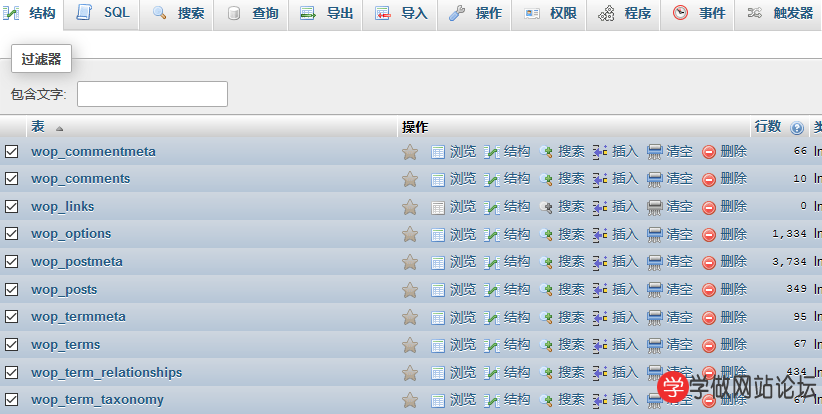Toggle the checkbox for wop_options

pyautogui.click(x=12, y=234)
